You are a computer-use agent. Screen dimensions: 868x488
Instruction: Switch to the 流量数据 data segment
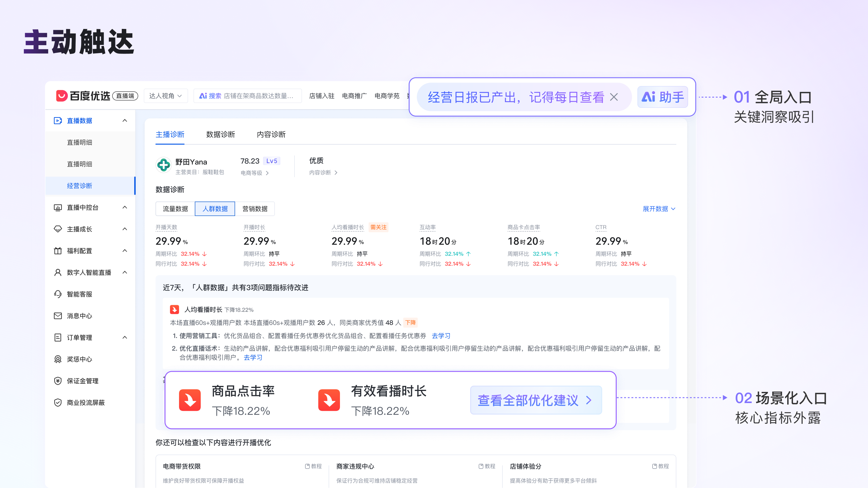[x=175, y=208]
